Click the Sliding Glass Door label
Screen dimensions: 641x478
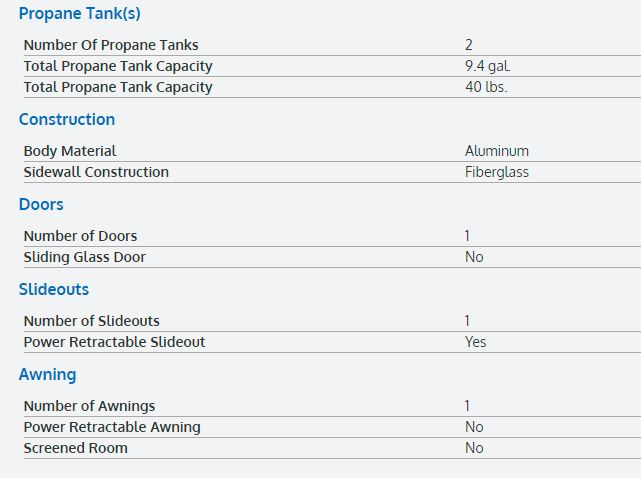click(84, 257)
